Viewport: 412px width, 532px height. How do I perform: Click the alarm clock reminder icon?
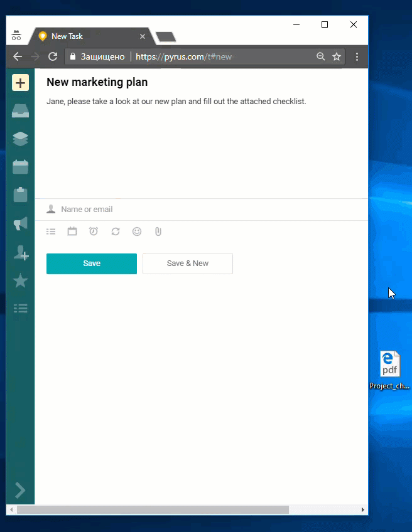tap(94, 231)
